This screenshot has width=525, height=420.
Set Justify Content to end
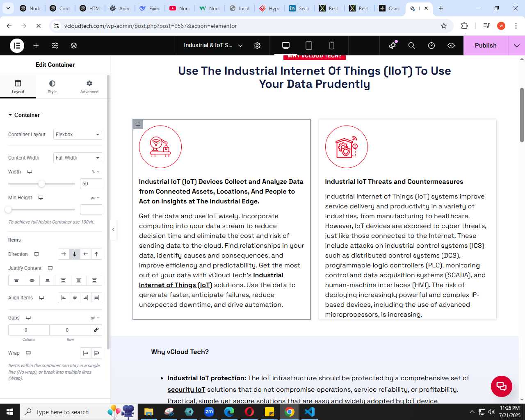tap(48, 281)
